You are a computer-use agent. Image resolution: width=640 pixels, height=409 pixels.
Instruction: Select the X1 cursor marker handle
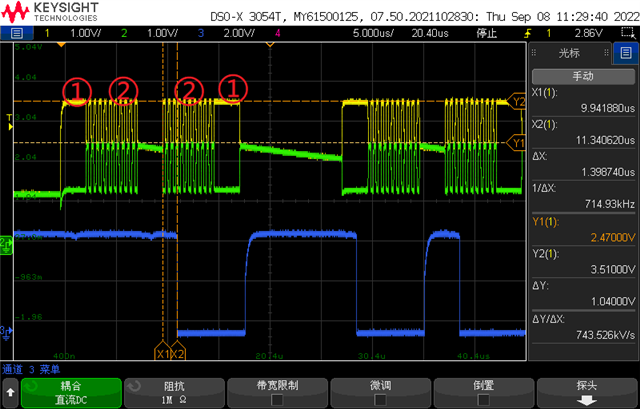(162, 352)
